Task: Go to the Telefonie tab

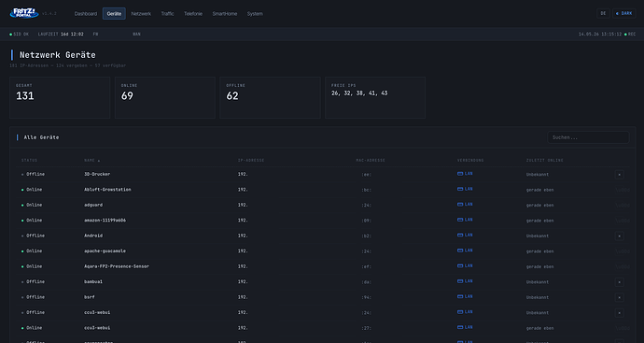Action: click(x=193, y=14)
